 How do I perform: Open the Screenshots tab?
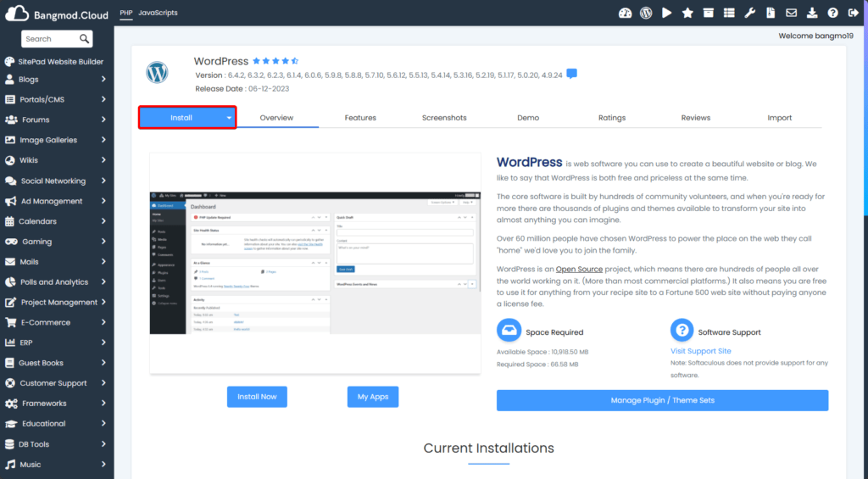point(444,118)
